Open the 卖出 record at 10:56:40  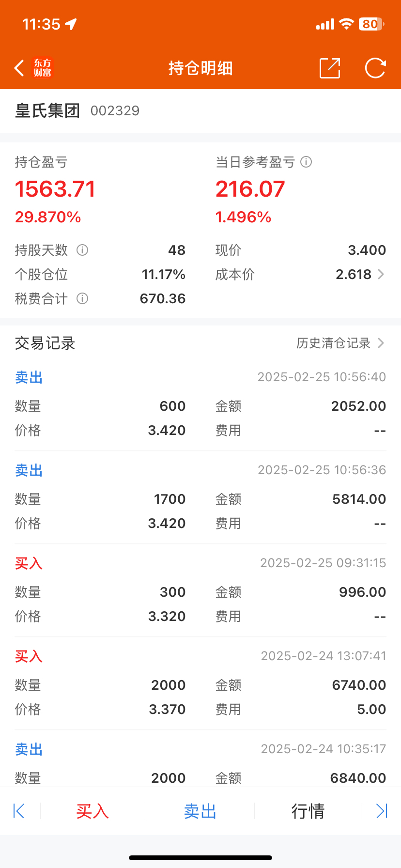click(200, 404)
